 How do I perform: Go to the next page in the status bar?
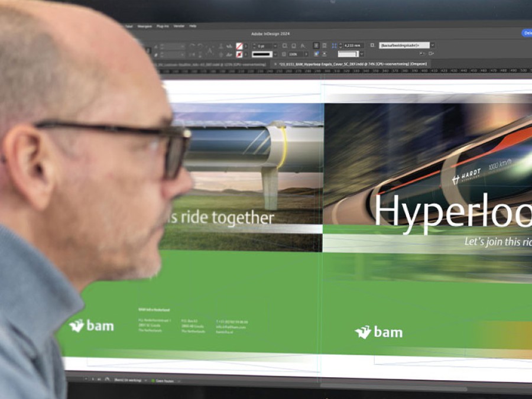pyautogui.click(x=93, y=379)
